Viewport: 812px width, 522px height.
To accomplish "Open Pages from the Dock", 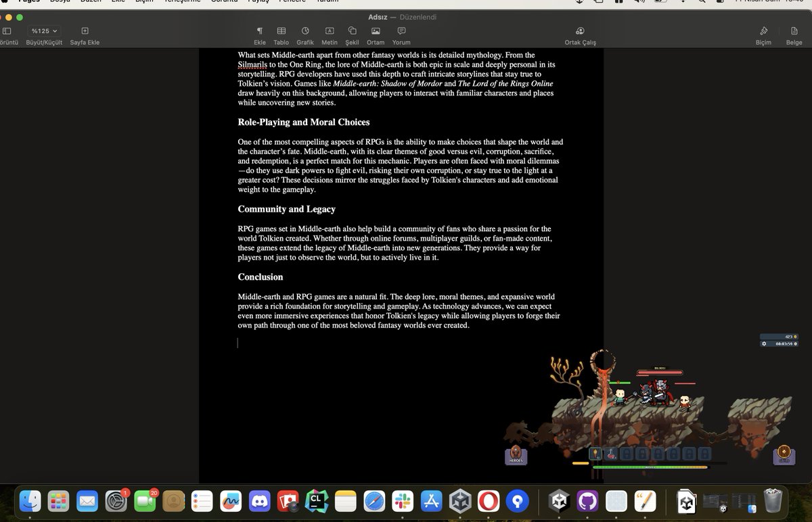I will (645, 501).
